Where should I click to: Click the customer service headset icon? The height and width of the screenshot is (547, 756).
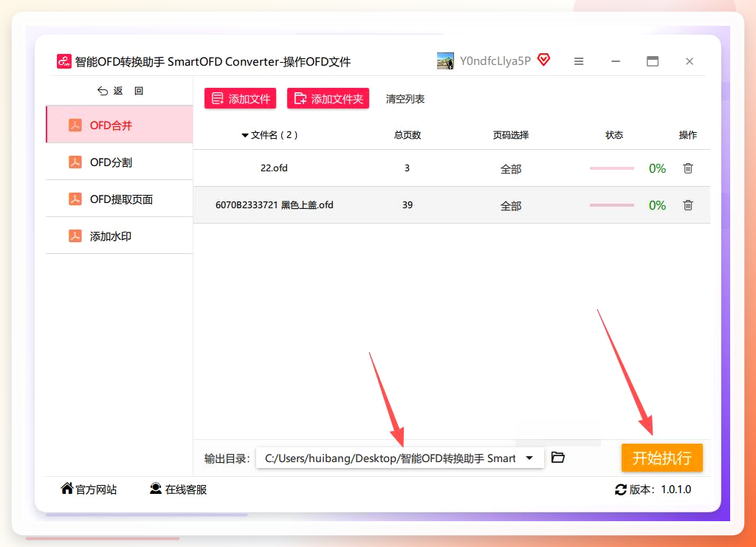tap(155, 489)
